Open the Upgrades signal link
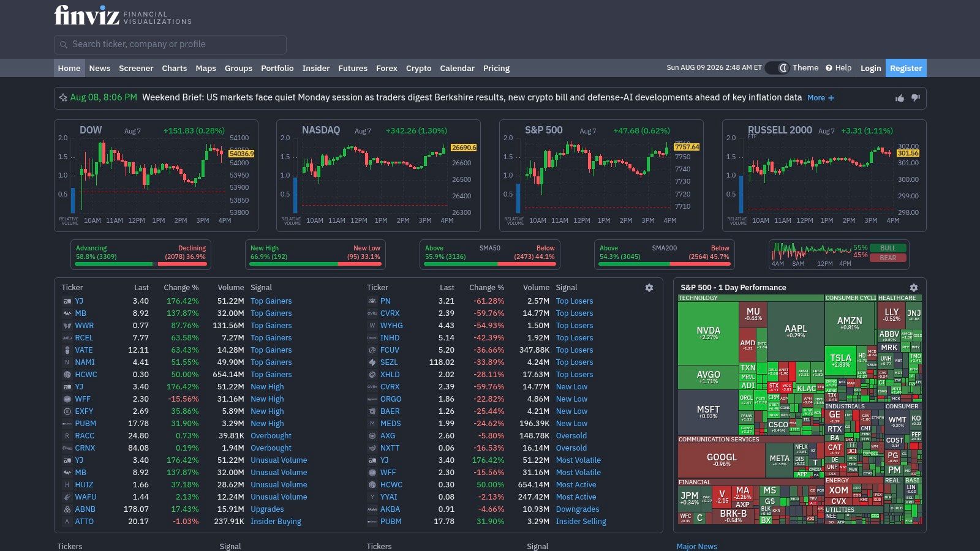980x551 pixels. click(x=267, y=509)
